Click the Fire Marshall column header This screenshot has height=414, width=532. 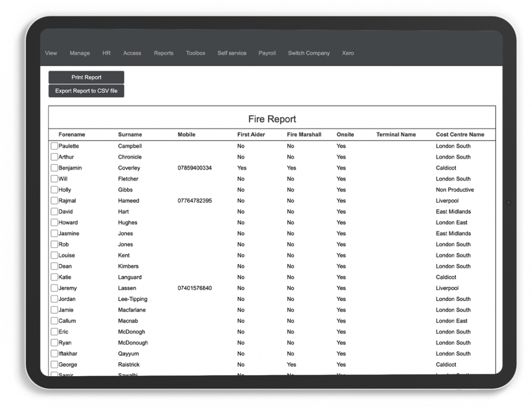[x=304, y=135]
